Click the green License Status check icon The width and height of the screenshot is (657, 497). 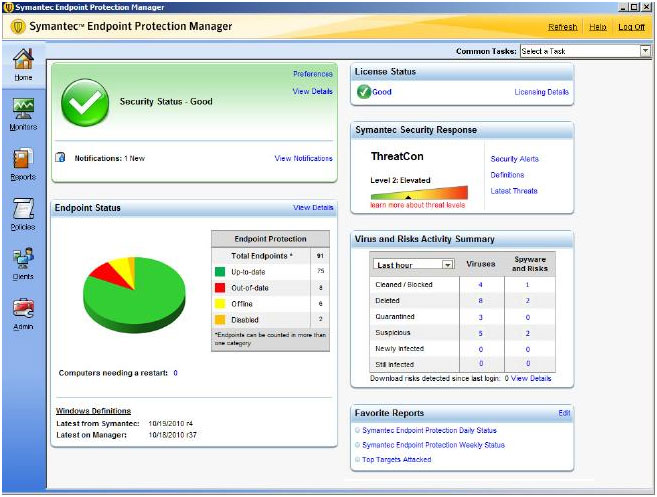[363, 92]
